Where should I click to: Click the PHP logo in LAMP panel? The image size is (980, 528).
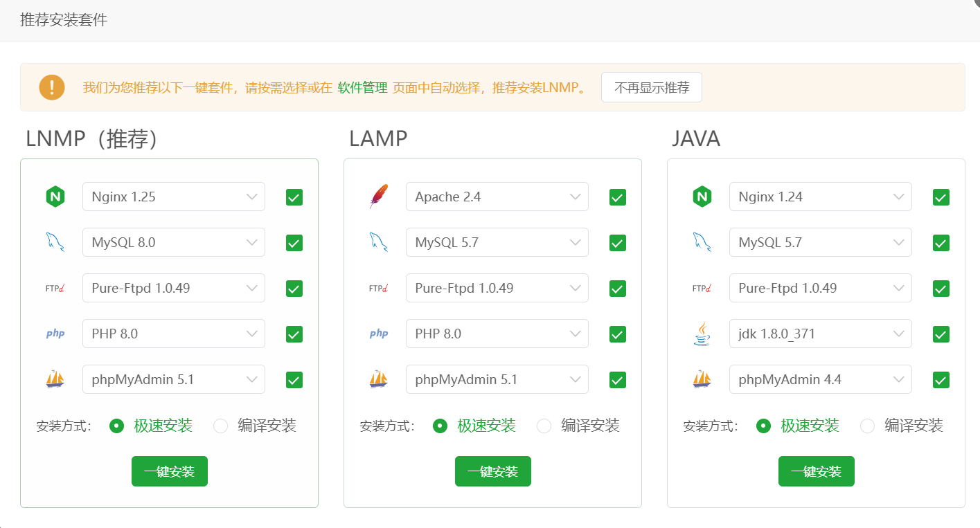click(379, 334)
